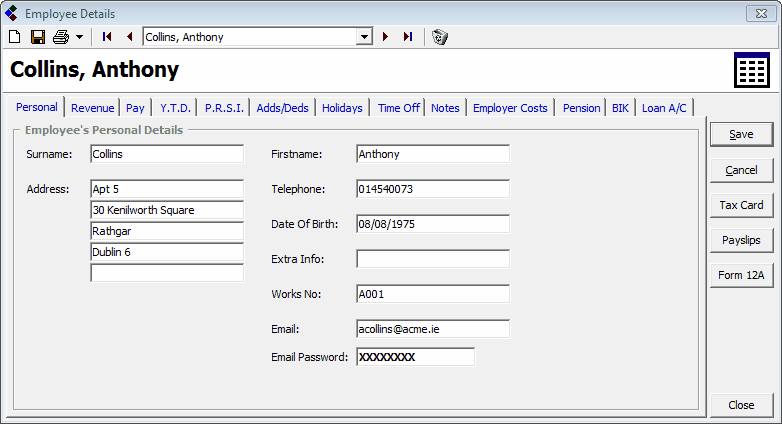Go to the previous employee record
Screen dimensions: 782x424
pos(129,37)
